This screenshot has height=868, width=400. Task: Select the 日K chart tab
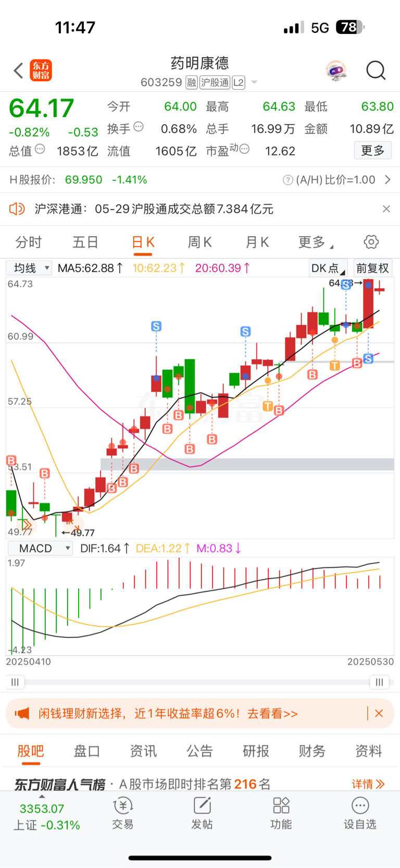point(143,242)
